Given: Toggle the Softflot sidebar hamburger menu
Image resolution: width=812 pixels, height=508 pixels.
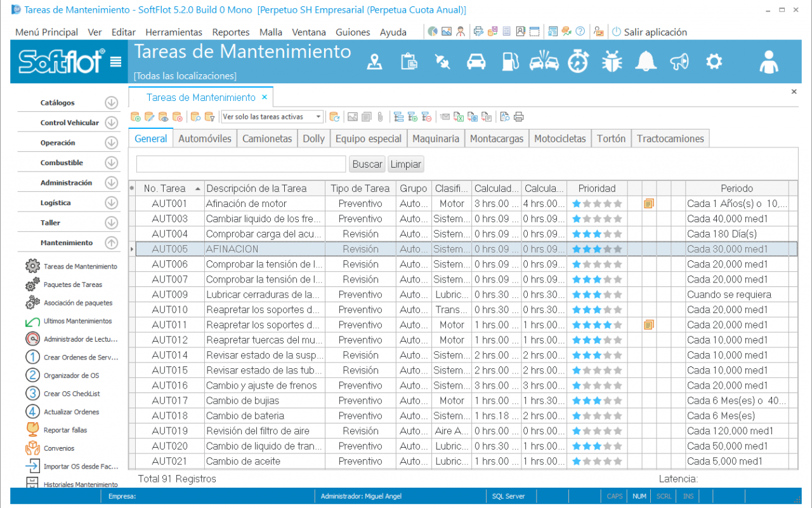Looking at the screenshot, I should point(115,62).
